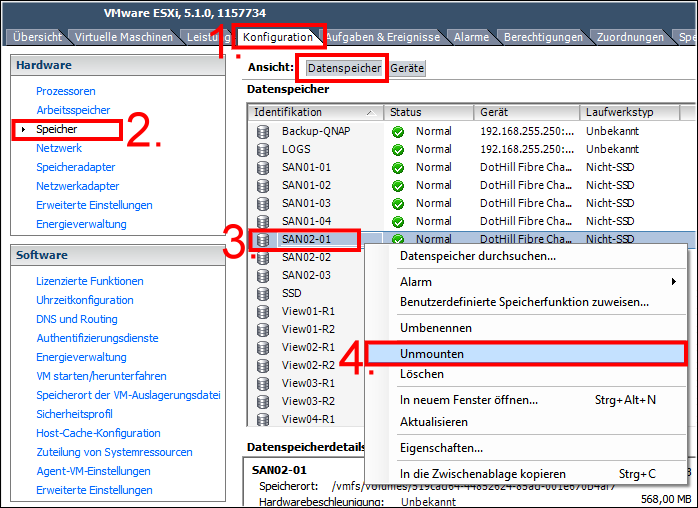Viewport: 698px width, 508px height.
Task: Click the datastore icon next to Backup-QNAP
Action: [263, 131]
